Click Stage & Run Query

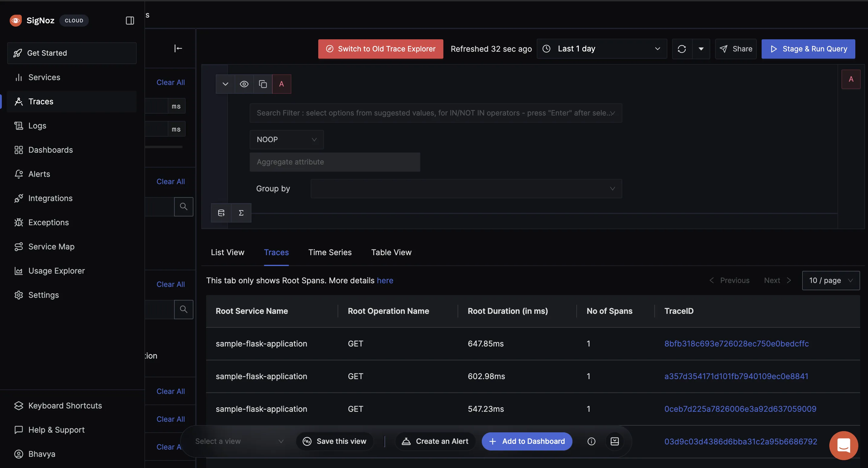808,49
